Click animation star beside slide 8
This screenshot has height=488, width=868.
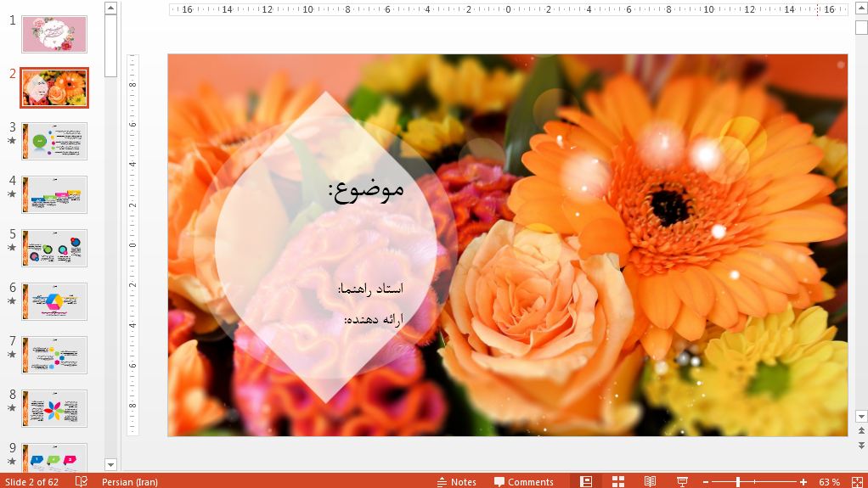12,407
